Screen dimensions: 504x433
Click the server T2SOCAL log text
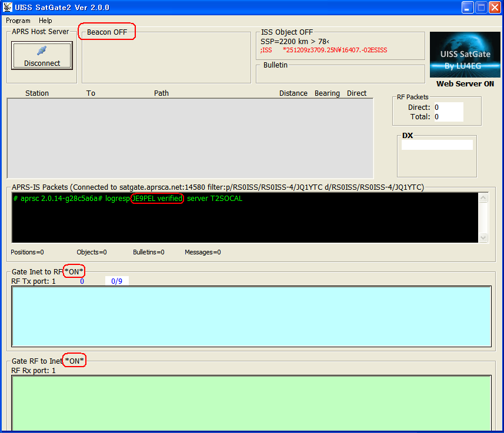click(215, 199)
